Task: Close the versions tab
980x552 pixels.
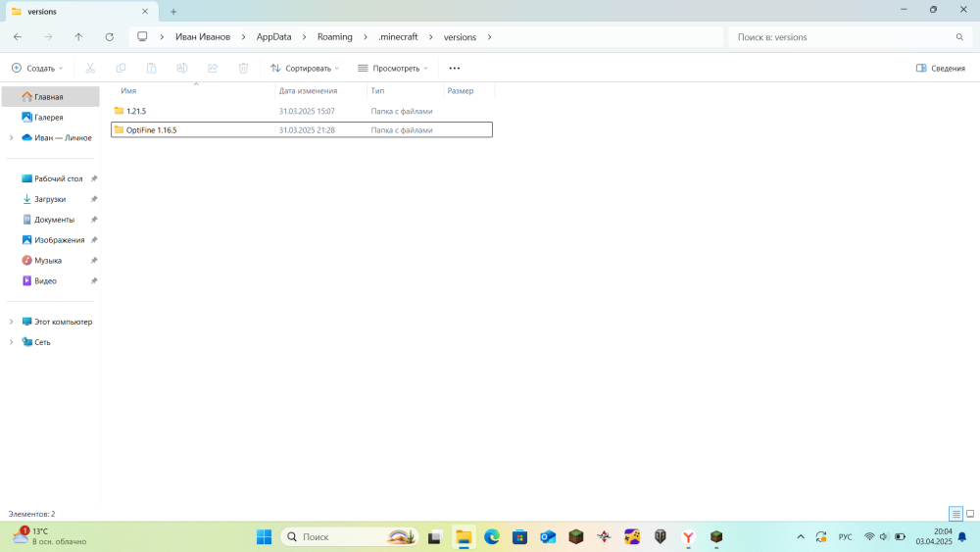Action: [x=145, y=11]
